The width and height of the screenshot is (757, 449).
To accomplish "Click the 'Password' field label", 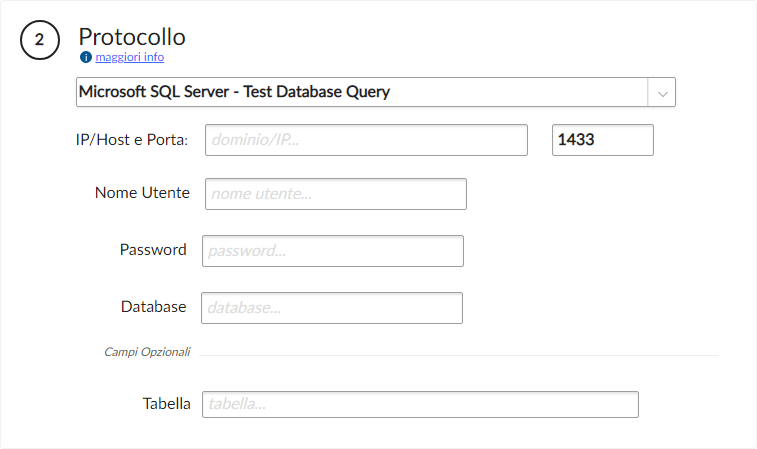I will click(x=153, y=250).
